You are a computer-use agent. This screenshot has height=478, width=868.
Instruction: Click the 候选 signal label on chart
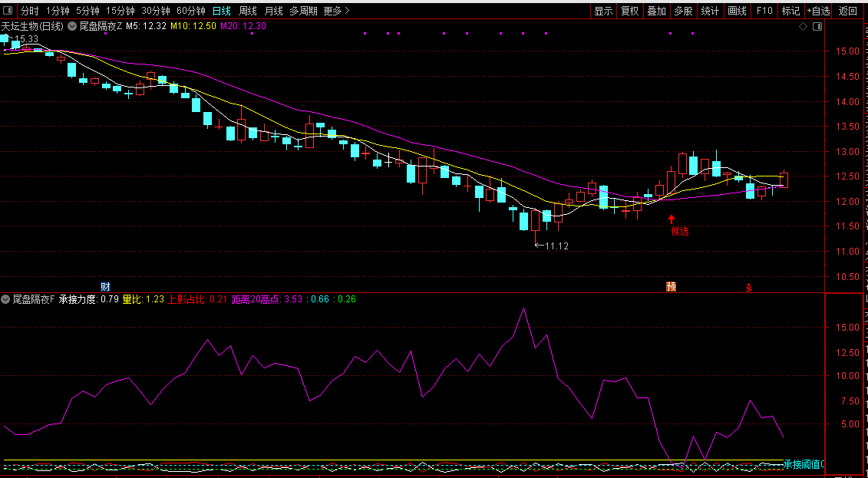click(680, 231)
